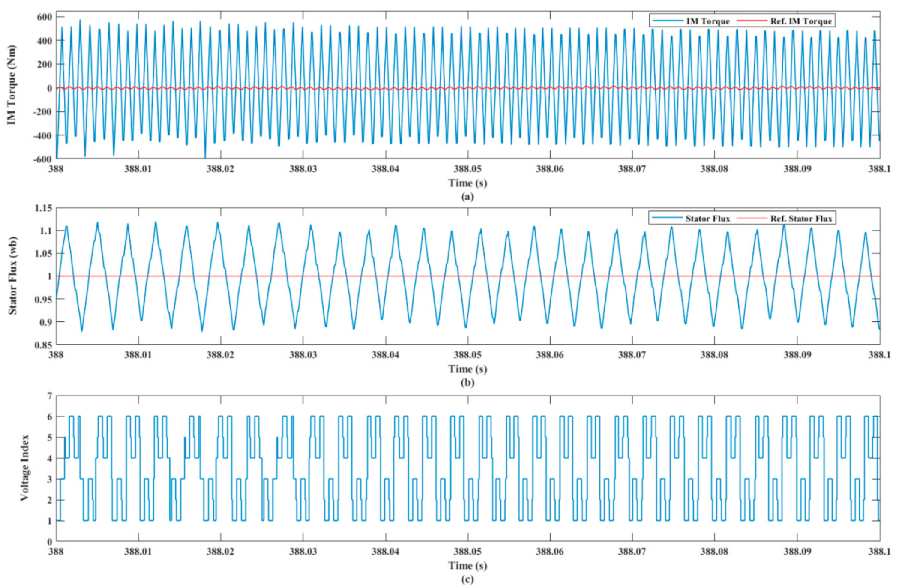Click the Ref. Stator Flux legend label
The image size is (899, 588).
[x=801, y=219]
